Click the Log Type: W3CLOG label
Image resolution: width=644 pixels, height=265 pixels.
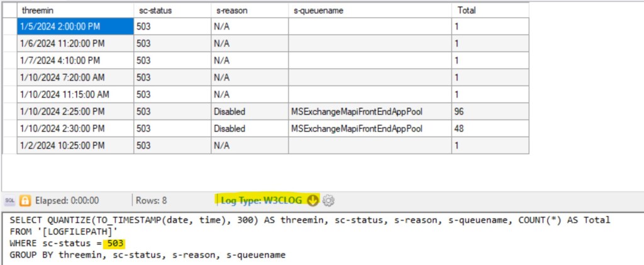(x=262, y=201)
